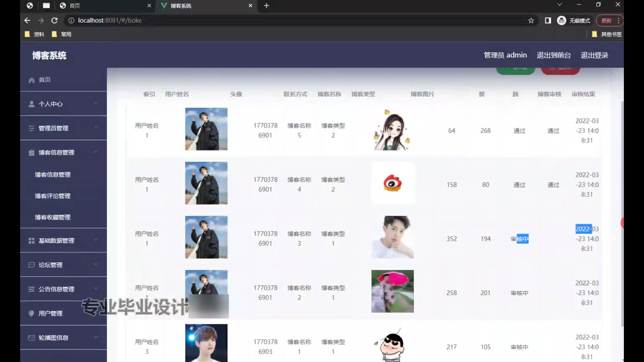
Task: Click the chat bubble icon beside 论坛管理
Action: [x=32, y=265]
